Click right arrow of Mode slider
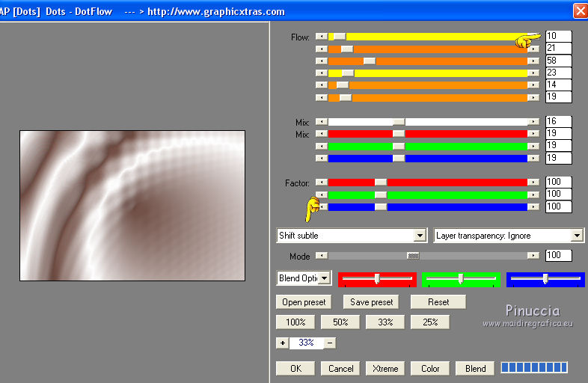 (533, 256)
